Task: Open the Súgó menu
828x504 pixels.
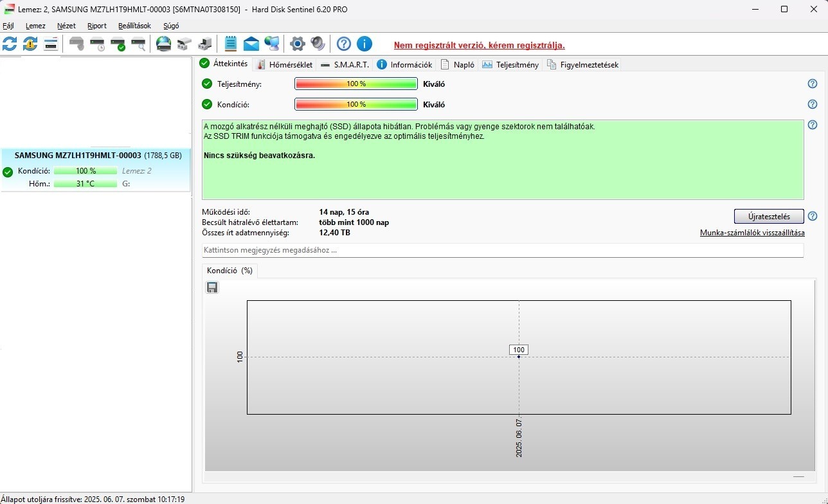Action: (171, 26)
